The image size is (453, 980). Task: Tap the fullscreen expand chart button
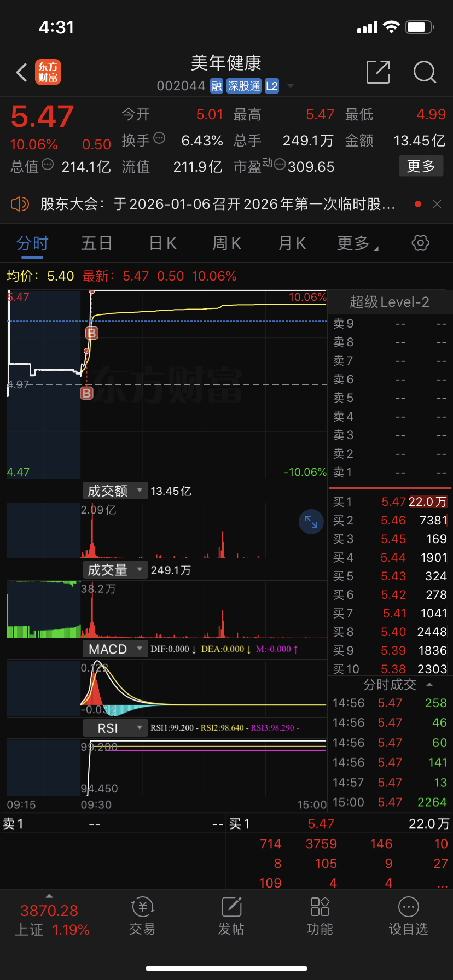coord(311,522)
